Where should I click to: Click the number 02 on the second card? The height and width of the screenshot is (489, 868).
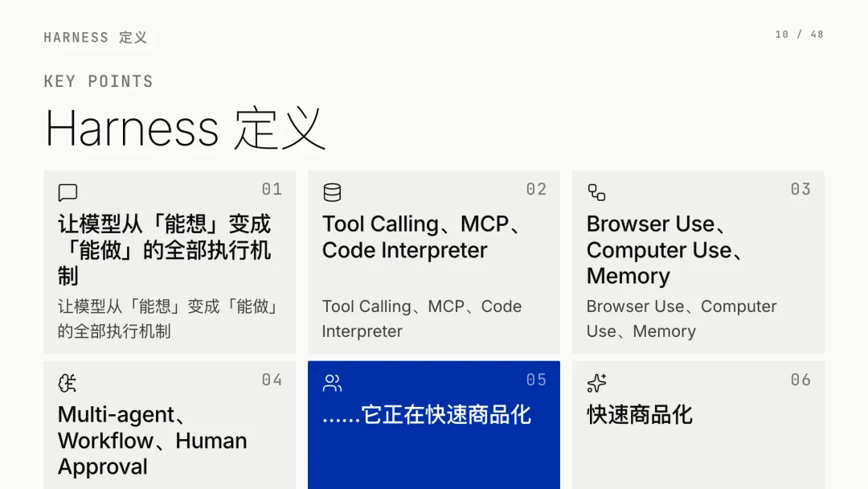[536, 189]
